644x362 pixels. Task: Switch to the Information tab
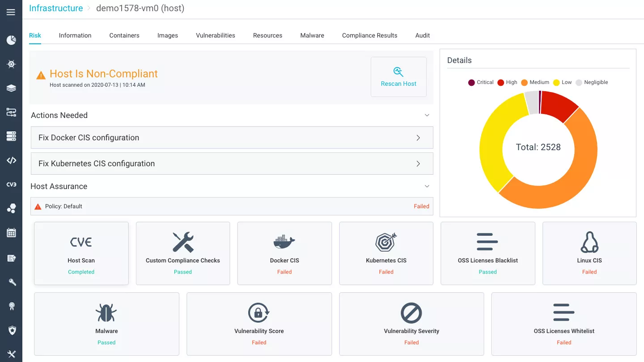(x=75, y=35)
